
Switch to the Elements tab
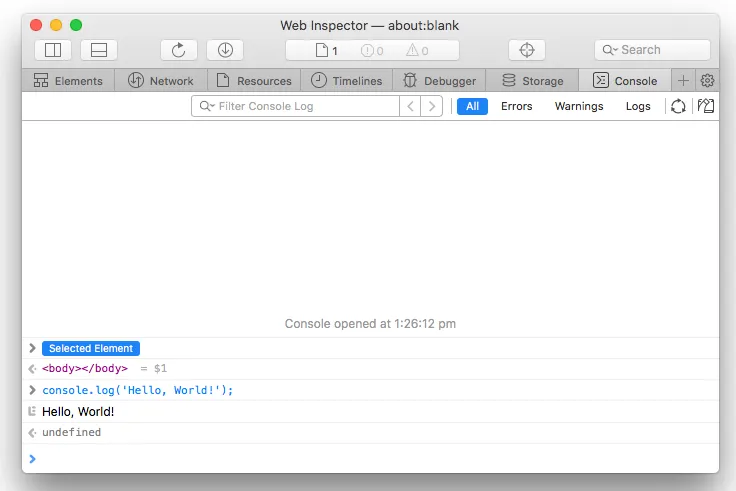pos(68,81)
